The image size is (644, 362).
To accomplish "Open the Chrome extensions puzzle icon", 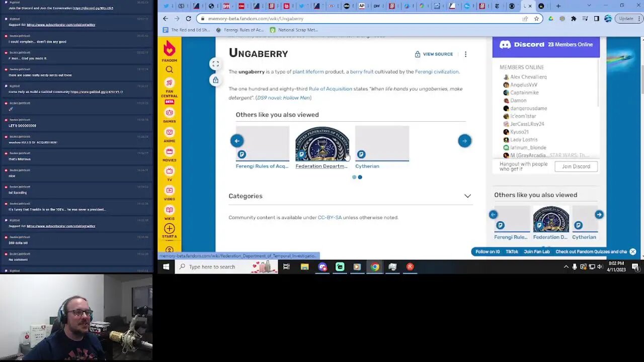I will 574,19.
